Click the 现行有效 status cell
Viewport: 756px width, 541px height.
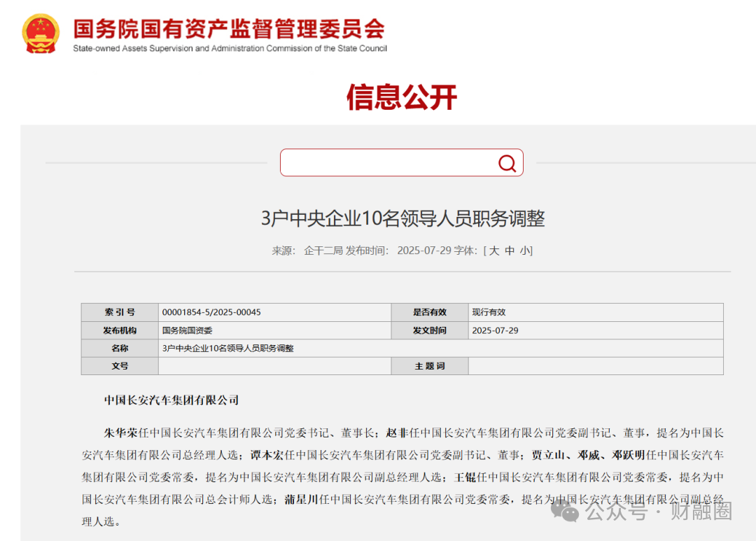coord(596,312)
